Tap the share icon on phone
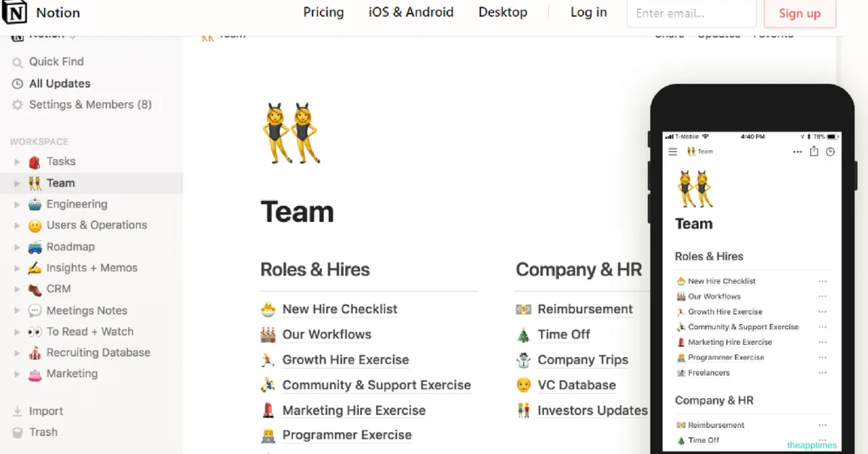The height and width of the screenshot is (454, 868). [x=814, y=152]
